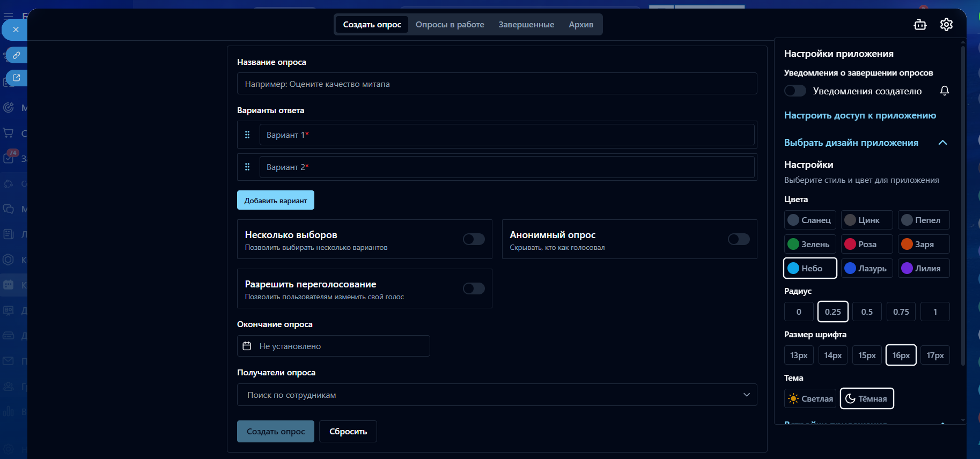This screenshot has width=980, height=459.
Task: Switch to Опросы в работе tab
Action: coord(450,25)
